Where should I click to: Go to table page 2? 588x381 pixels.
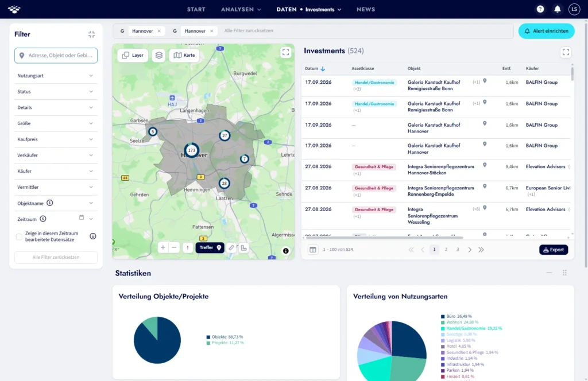pyautogui.click(x=446, y=250)
